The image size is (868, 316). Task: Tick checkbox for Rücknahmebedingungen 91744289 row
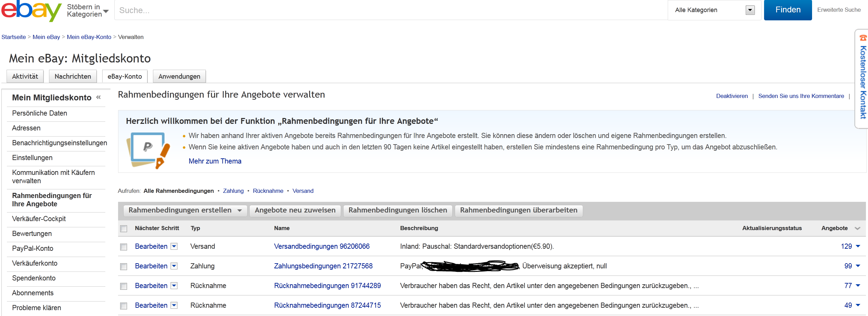coord(124,286)
